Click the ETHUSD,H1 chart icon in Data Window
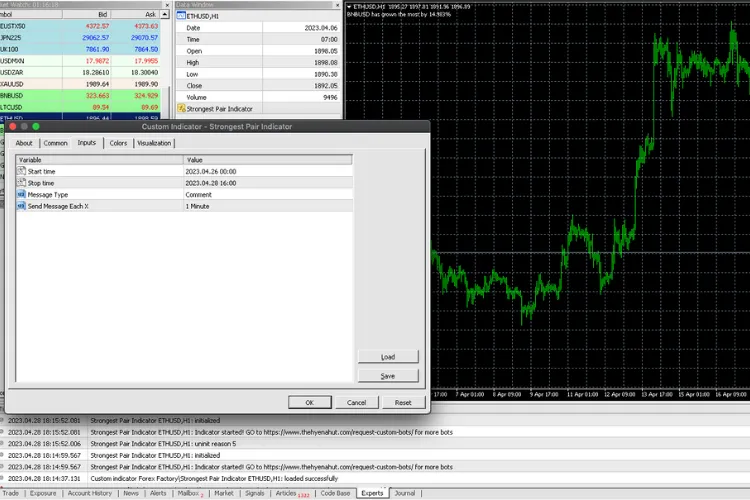The image size is (750, 500). click(181, 17)
